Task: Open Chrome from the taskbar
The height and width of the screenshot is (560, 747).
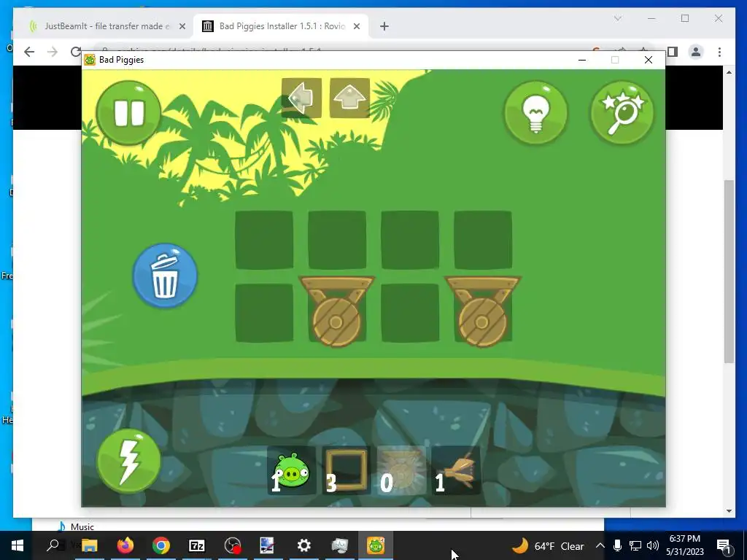Action: click(161, 545)
